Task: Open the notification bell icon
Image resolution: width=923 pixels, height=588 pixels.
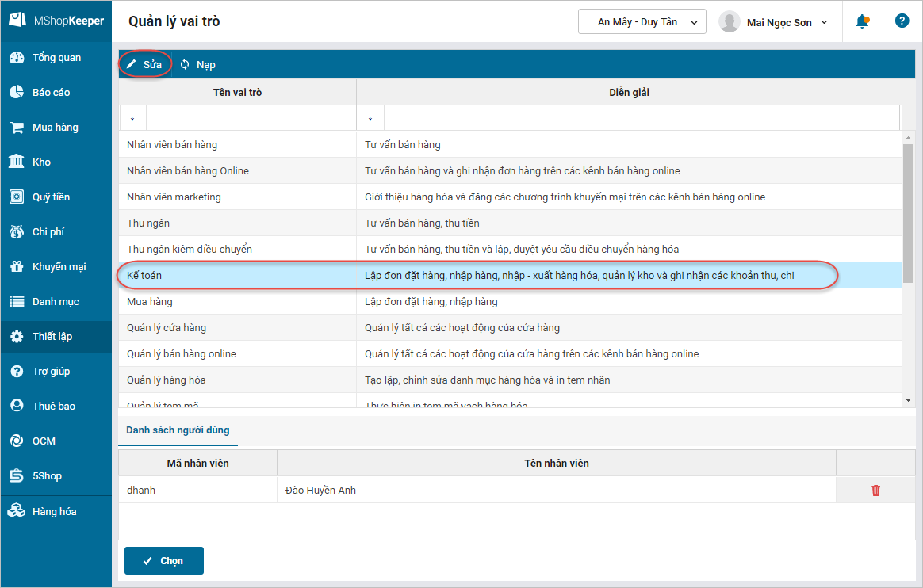Action: [x=863, y=21]
